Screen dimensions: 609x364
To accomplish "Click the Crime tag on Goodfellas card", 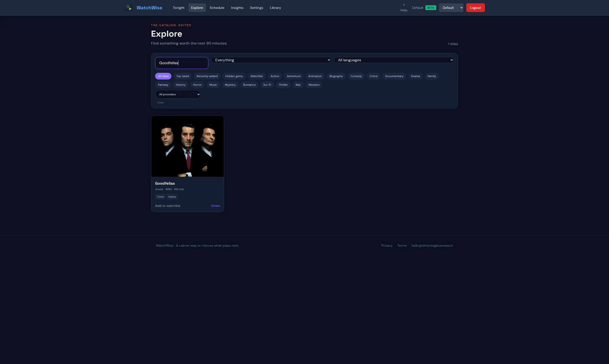I will click(x=160, y=197).
